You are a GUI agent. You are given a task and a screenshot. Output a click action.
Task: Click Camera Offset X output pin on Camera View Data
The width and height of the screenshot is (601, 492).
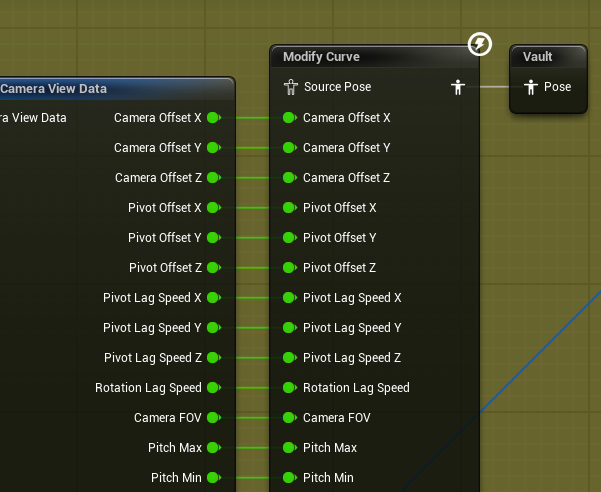[x=214, y=118]
